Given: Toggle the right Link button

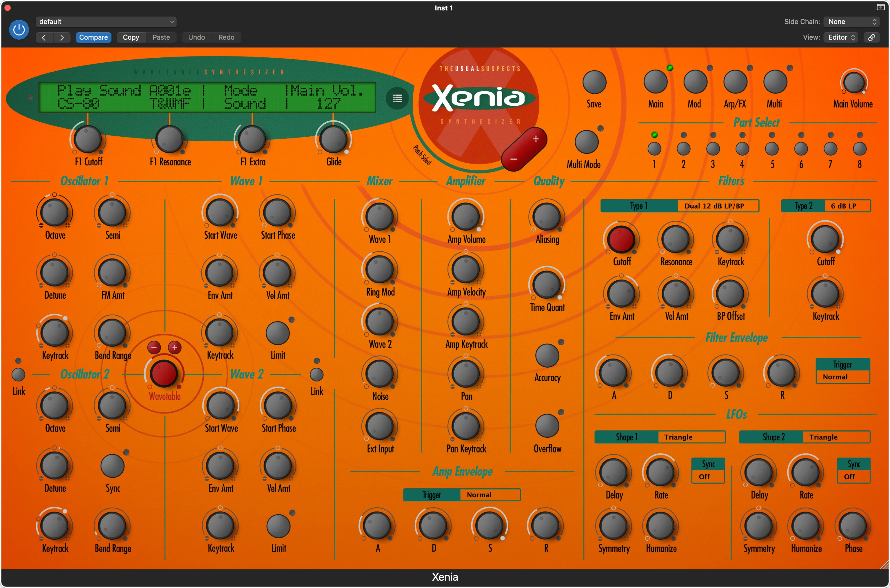Looking at the screenshot, I should tap(317, 375).
